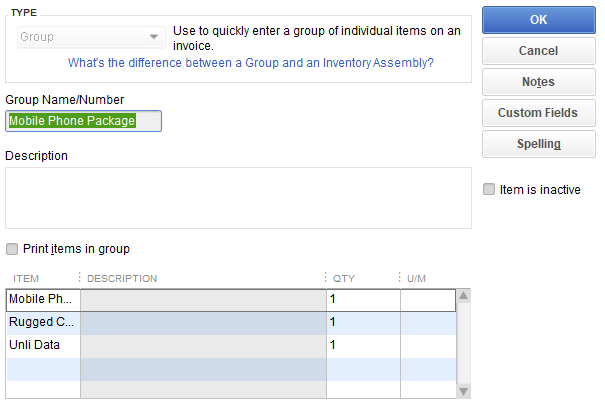
Task: Select the Mobile Ph... item row
Action: 43,299
